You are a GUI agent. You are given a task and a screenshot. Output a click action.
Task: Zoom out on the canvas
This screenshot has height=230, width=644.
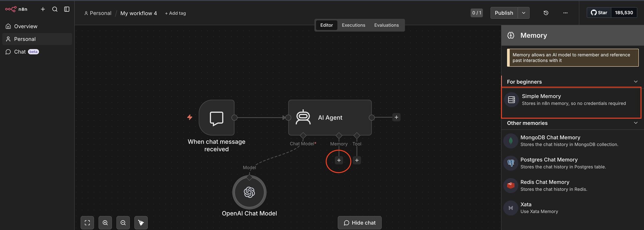123,223
